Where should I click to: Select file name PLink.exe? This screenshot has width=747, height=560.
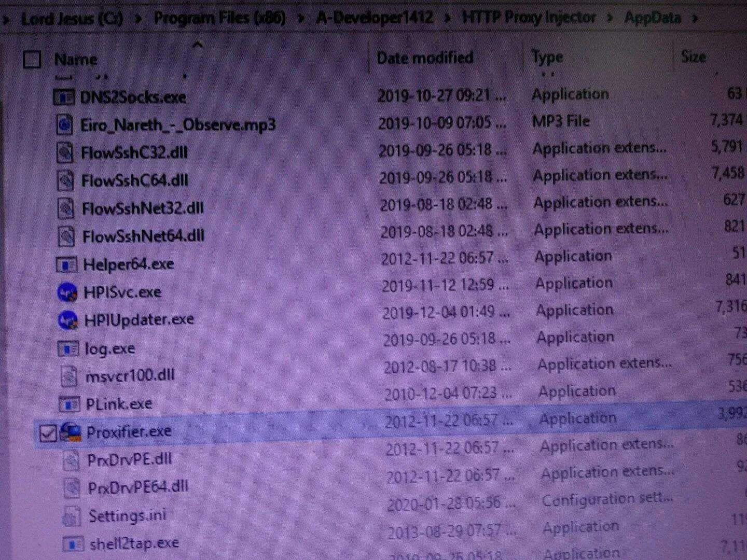[119, 403]
